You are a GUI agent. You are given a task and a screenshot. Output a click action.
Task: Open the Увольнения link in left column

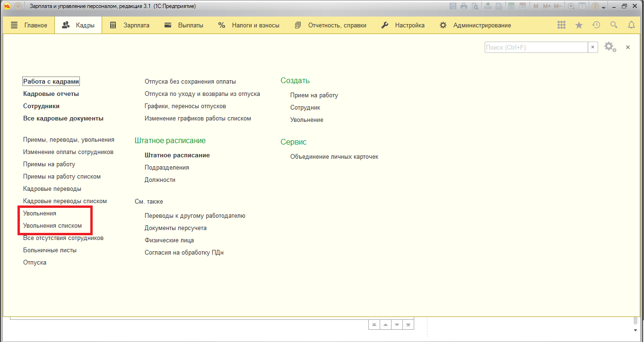(x=40, y=213)
